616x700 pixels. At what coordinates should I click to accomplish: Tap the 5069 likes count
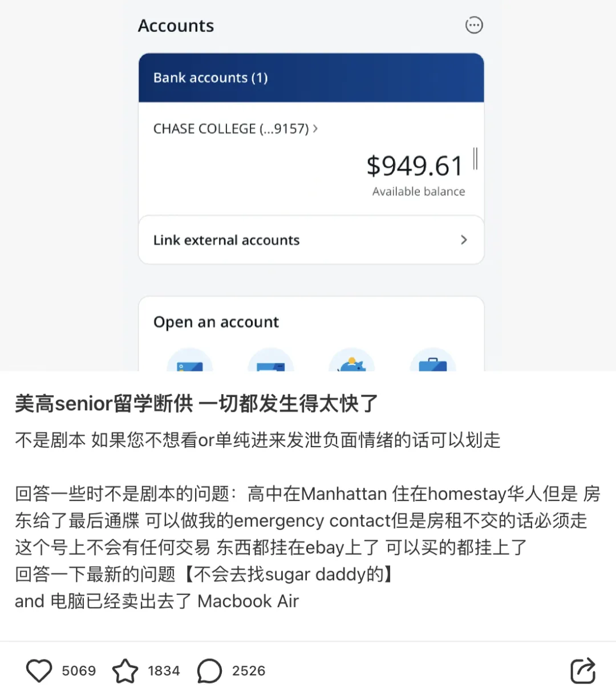click(x=79, y=670)
